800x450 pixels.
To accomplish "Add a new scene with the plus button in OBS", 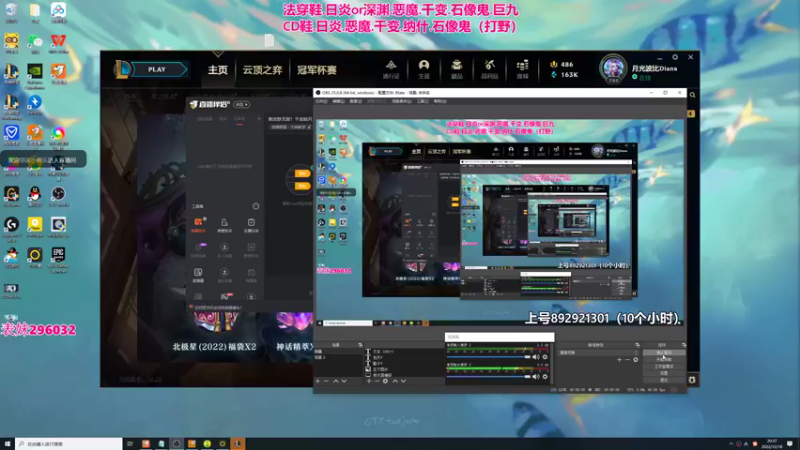I will click(317, 381).
